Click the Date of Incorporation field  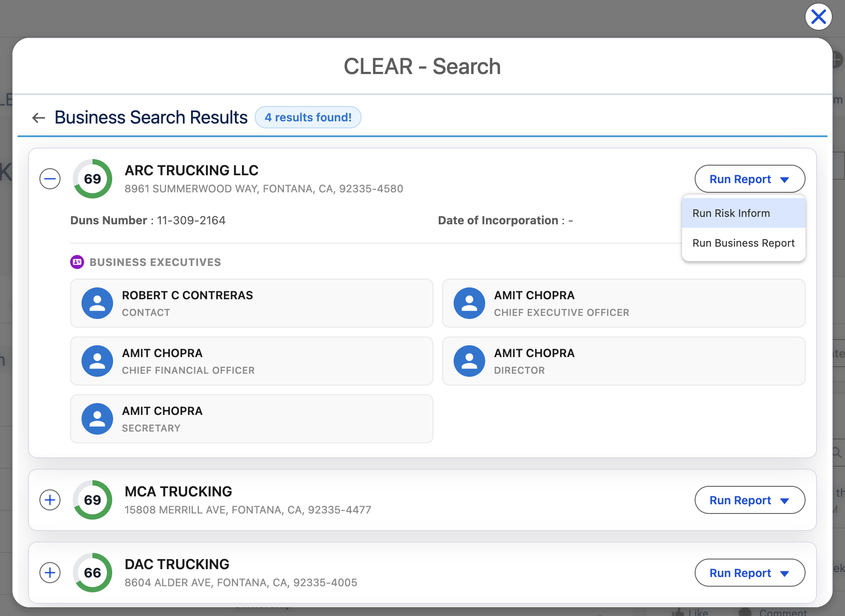pos(506,220)
